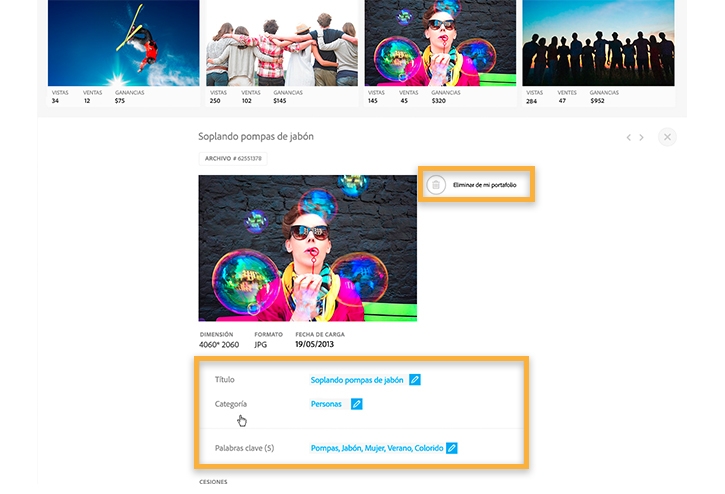725x494 pixels.
Task: Click earnings '$145' under group photo
Action: coord(280,100)
